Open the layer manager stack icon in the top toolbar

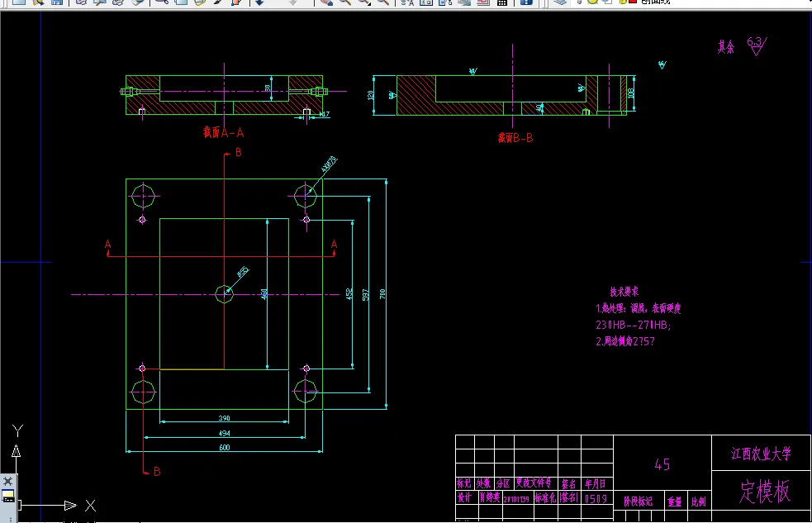[560, 2]
